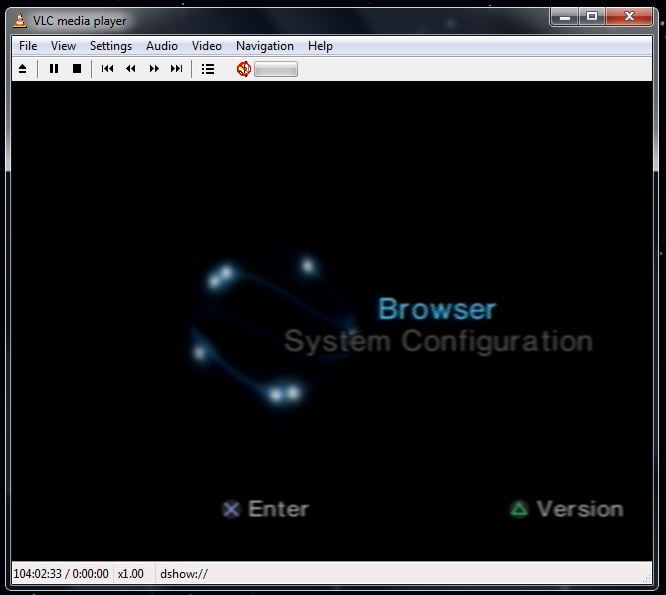
Task: Click the Eject button in the toolbar
Action: coord(23,69)
